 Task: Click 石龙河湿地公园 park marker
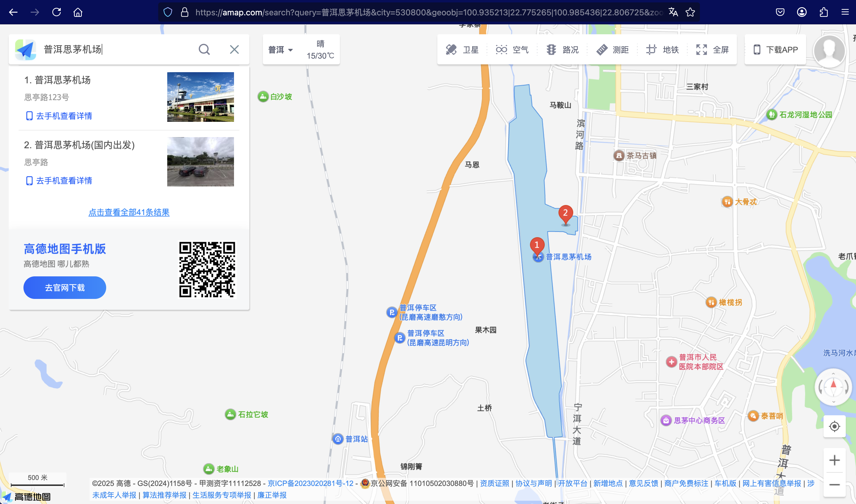pyautogui.click(x=771, y=115)
